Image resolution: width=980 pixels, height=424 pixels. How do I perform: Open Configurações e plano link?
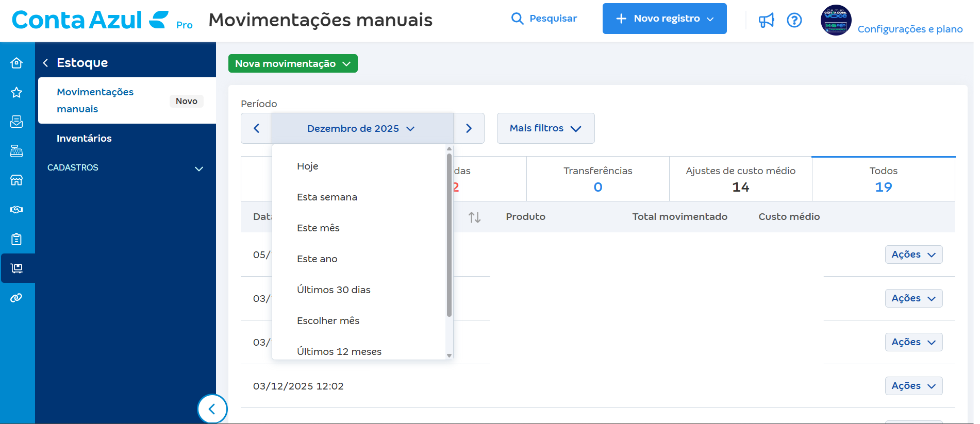[x=910, y=29]
